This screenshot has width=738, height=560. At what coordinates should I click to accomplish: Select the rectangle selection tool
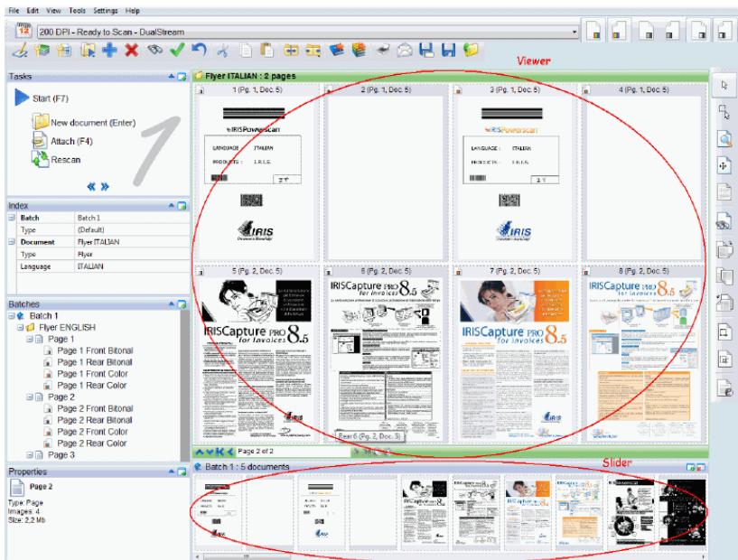click(724, 112)
